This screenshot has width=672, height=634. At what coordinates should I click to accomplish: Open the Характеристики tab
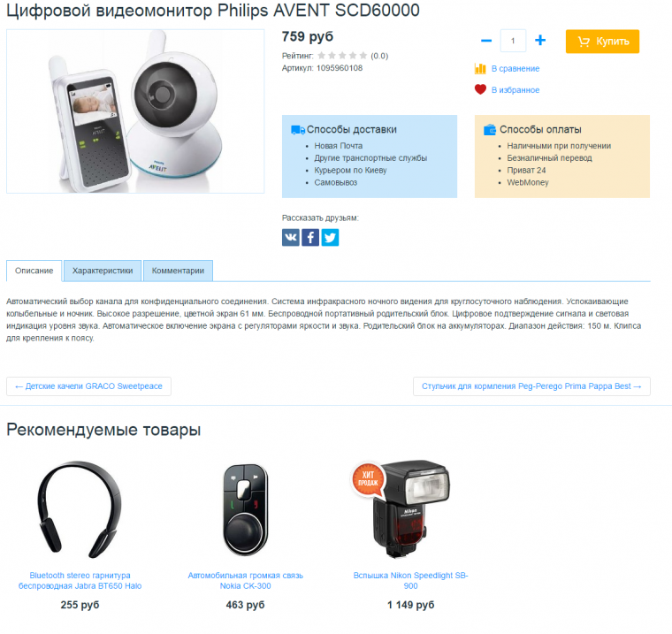point(103,271)
